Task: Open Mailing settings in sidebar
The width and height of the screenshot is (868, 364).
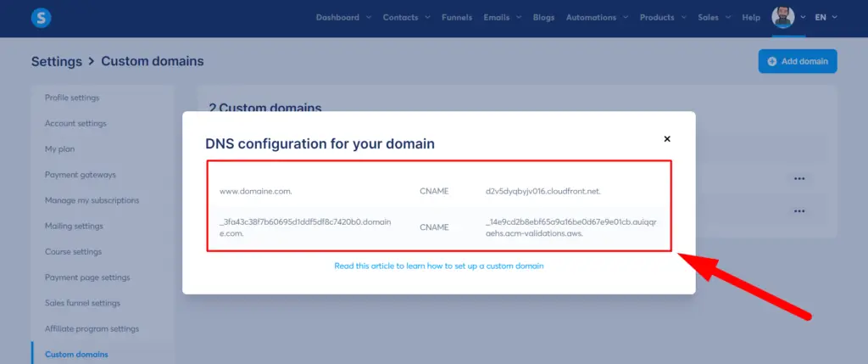Action: (x=74, y=226)
